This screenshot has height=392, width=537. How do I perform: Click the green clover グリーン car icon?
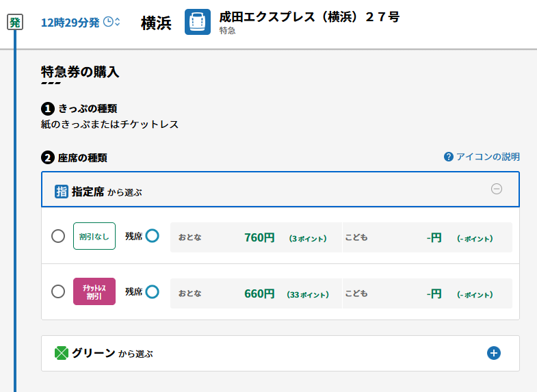tap(62, 353)
